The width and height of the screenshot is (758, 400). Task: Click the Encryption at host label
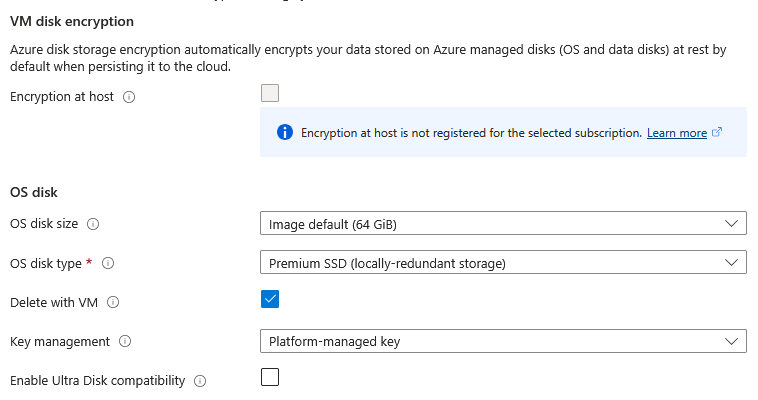tap(62, 97)
